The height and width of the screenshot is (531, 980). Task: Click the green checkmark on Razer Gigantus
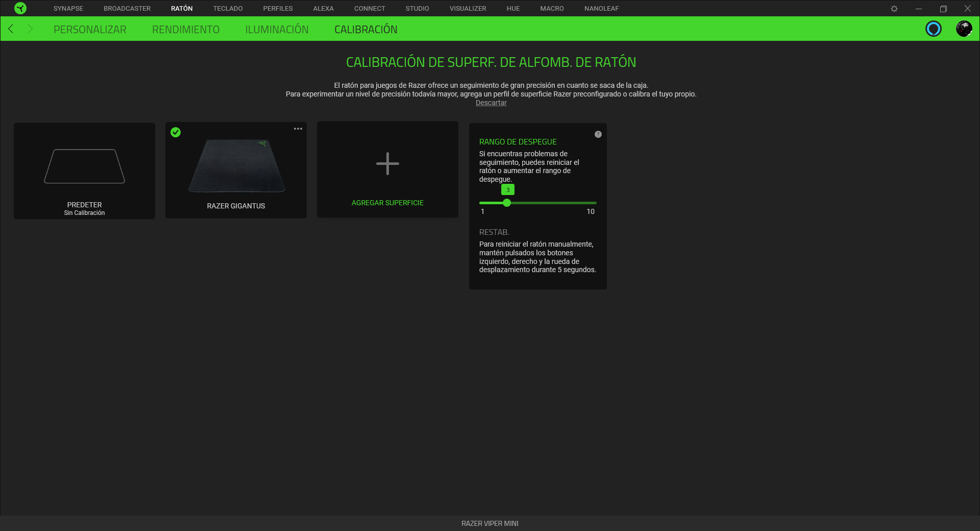(x=176, y=132)
